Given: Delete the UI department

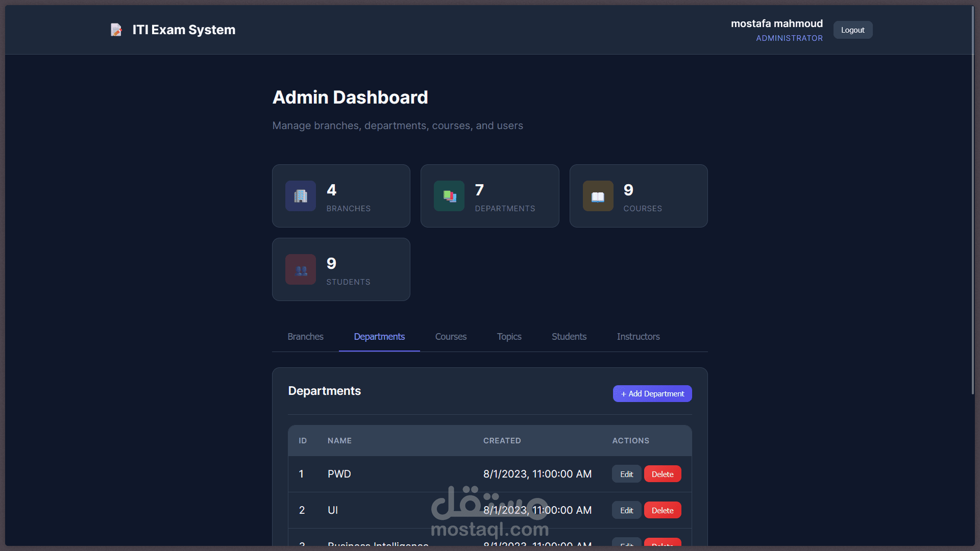Looking at the screenshot, I should [x=662, y=510].
